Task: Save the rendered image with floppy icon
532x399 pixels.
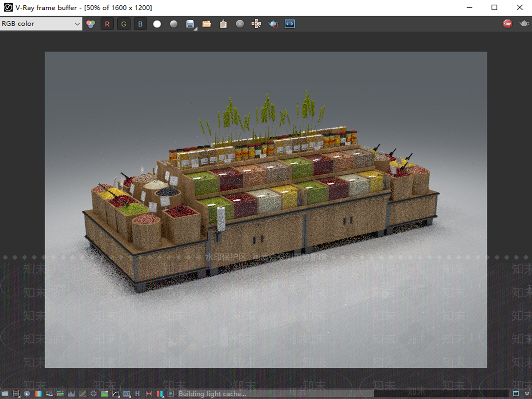Action: 190,24
